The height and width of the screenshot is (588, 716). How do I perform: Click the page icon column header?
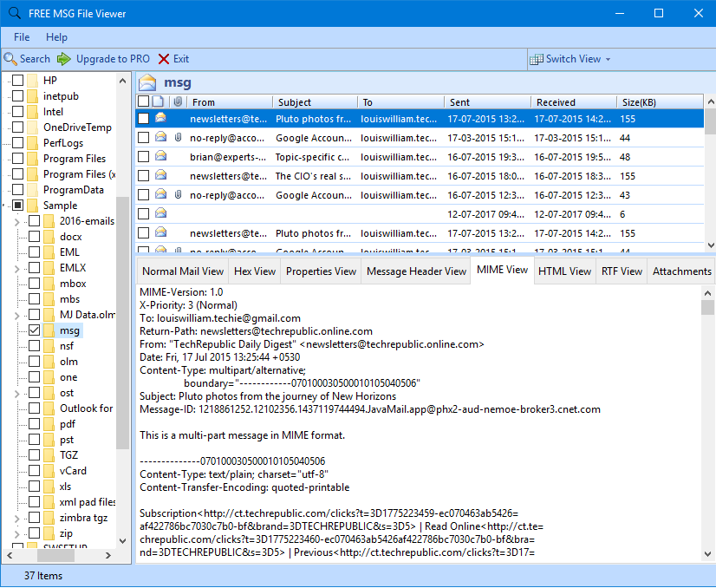(158, 101)
